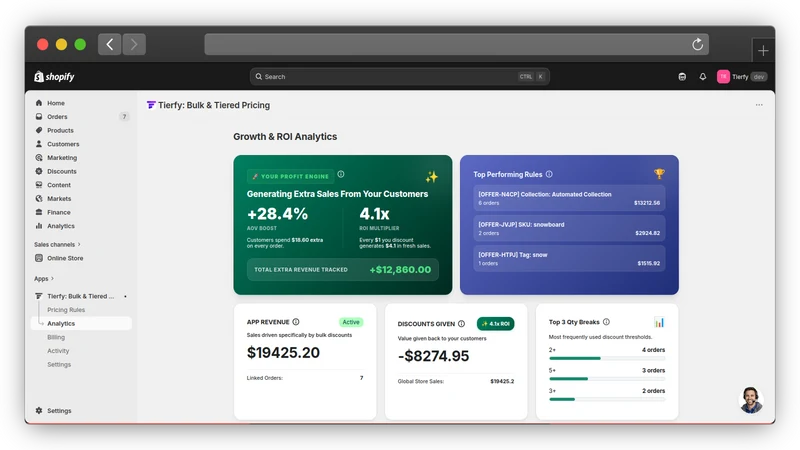Click the $19425.20 app revenue amount
This screenshot has height=450, width=800.
[x=283, y=353]
